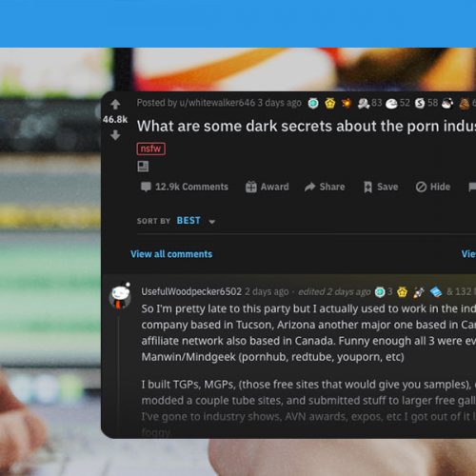This screenshot has width=476, height=476.
Task: Click the nsfw tag
Action: [151, 149]
